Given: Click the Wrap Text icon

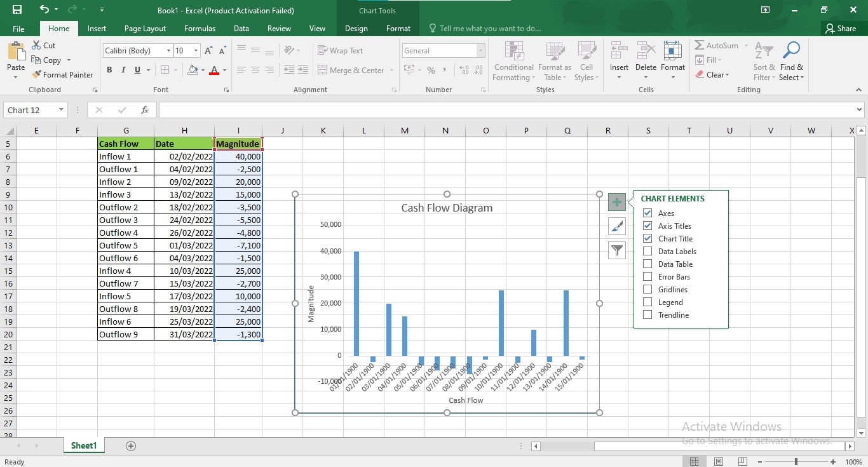Looking at the screenshot, I should pyautogui.click(x=322, y=51).
